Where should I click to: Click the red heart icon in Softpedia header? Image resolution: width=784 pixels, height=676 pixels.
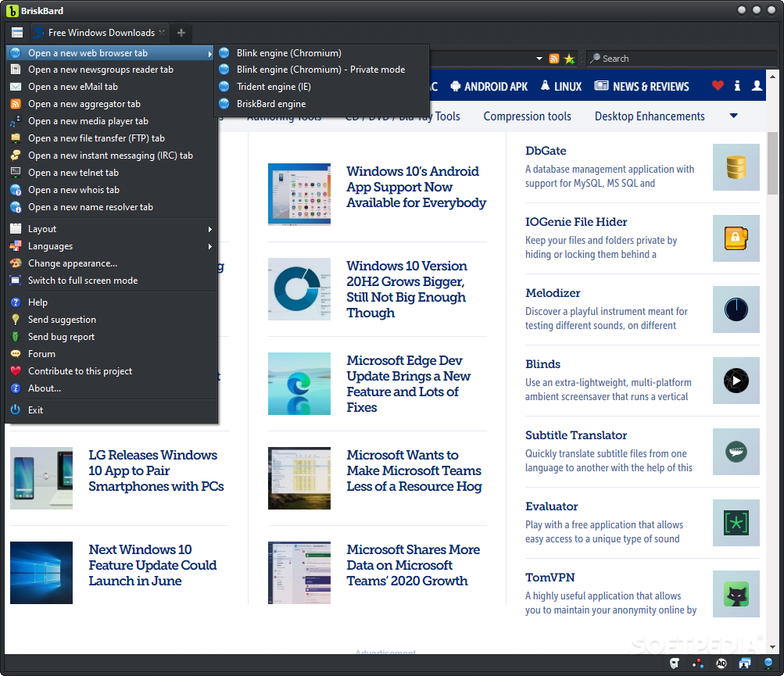[718, 86]
